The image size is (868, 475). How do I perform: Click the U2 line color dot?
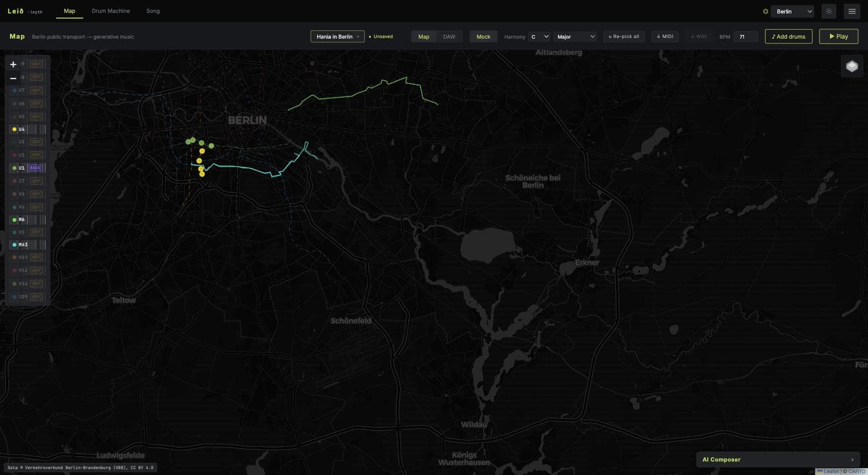pyautogui.click(x=15, y=155)
